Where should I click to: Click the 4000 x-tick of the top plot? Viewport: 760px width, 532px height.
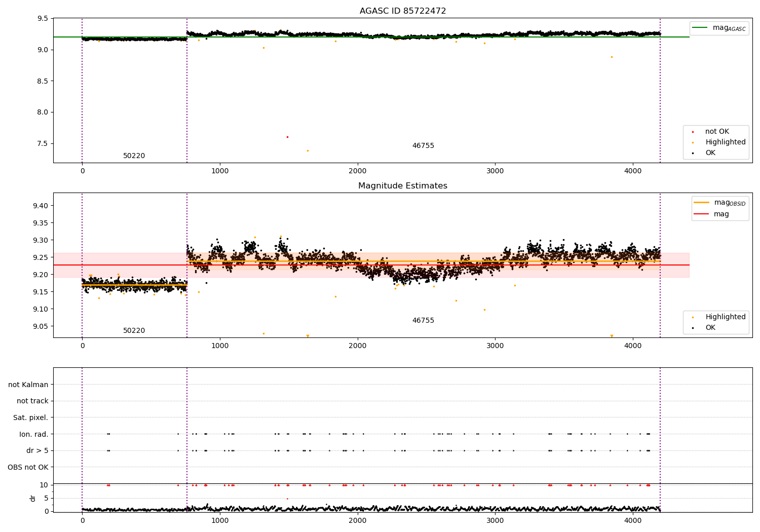click(x=633, y=171)
